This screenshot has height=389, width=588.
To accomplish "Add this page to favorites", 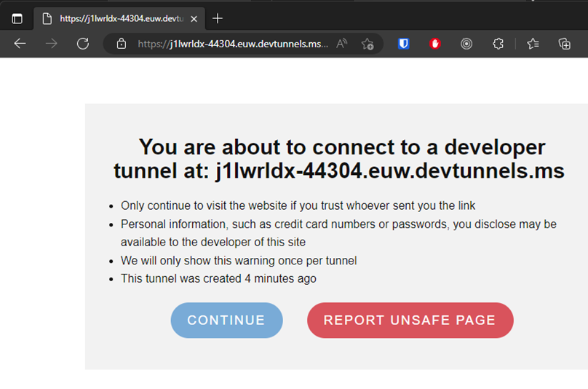I will pos(367,44).
